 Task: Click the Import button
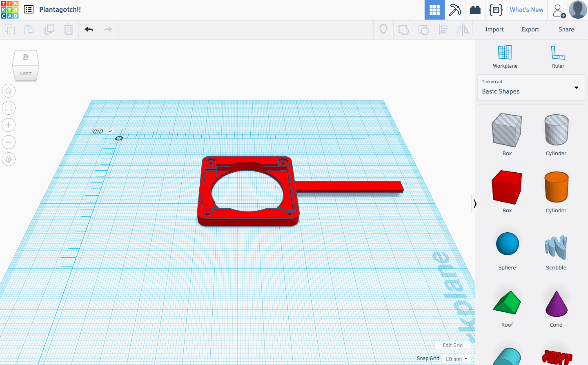(x=494, y=29)
